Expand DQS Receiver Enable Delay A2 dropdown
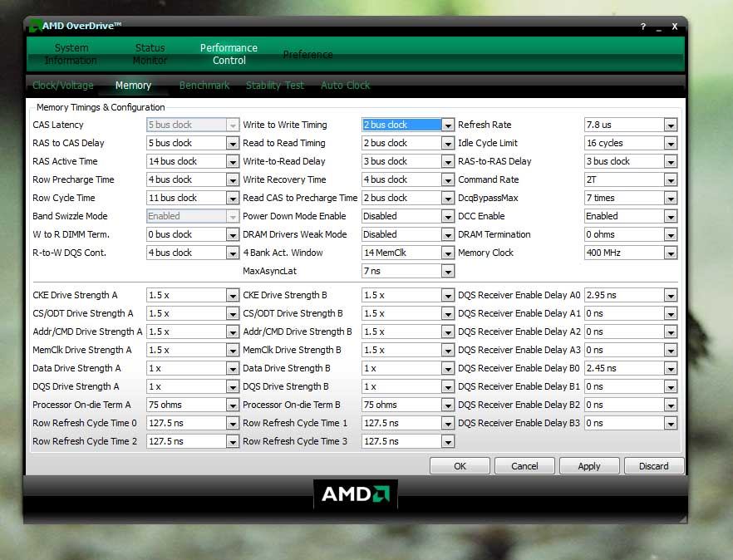The image size is (733, 560). (671, 332)
